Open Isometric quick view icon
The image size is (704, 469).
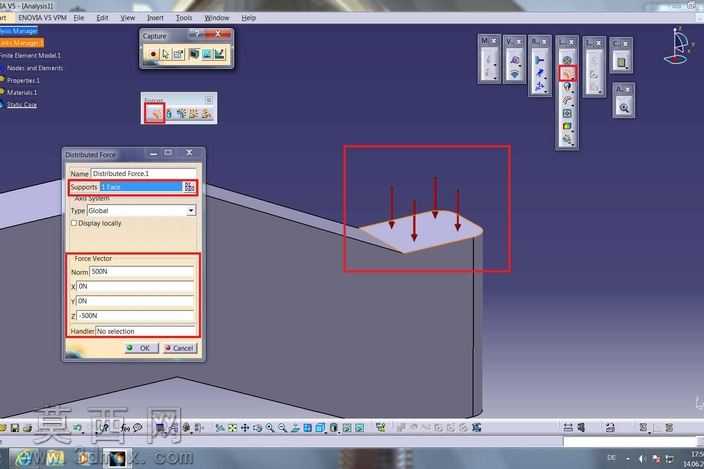[x=320, y=428]
